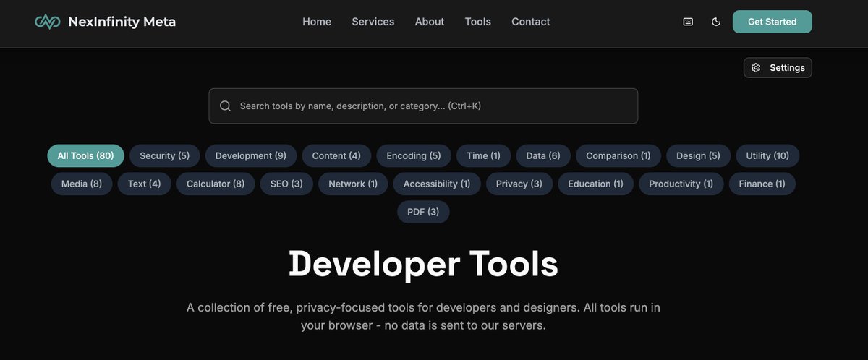Show Content (4) tools
This screenshot has width=868, height=360.
[336, 156]
